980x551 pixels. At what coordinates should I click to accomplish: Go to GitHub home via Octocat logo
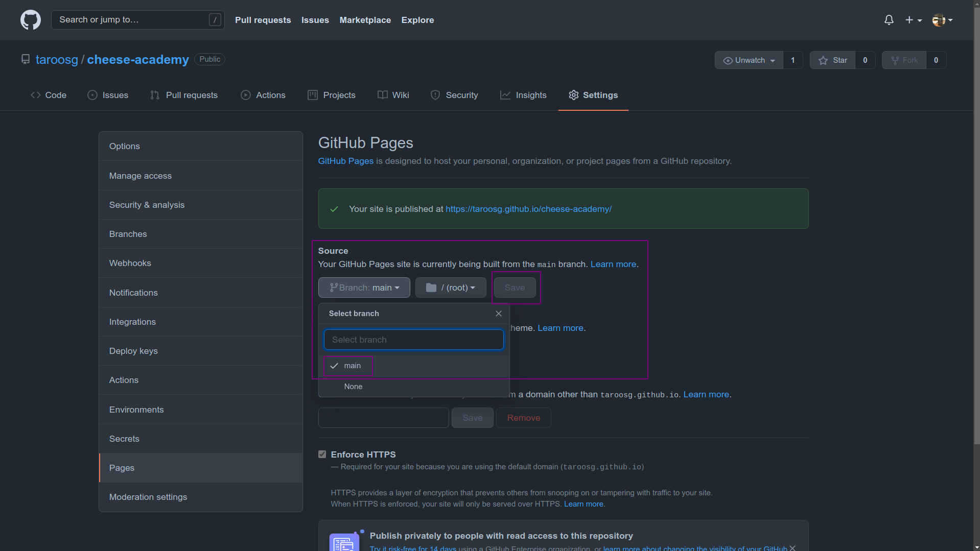coord(31,20)
